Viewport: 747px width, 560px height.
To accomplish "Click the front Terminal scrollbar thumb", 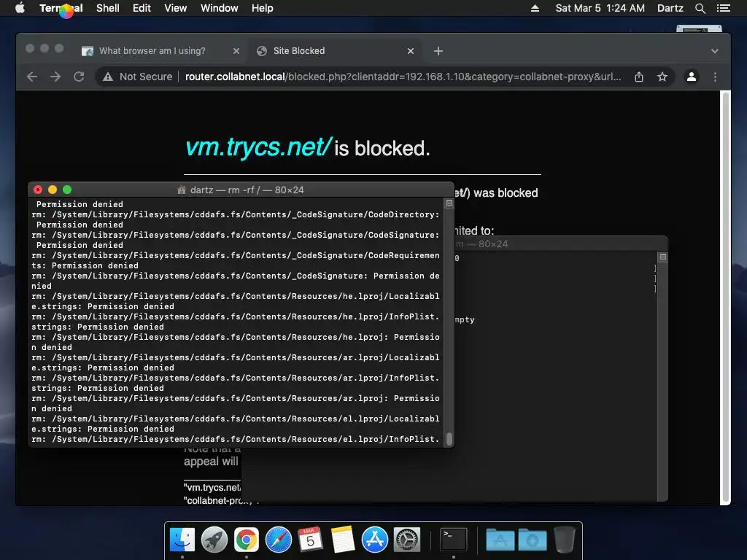I will point(449,439).
